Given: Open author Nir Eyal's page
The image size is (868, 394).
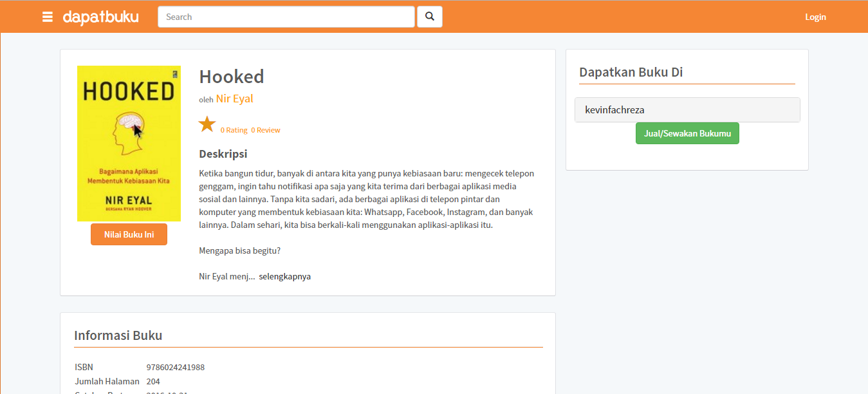Looking at the screenshot, I should pos(235,98).
